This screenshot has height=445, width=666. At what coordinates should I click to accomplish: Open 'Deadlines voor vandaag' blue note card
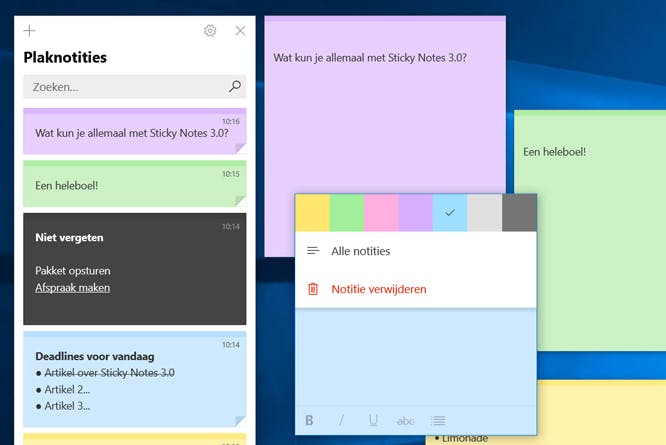coord(135,379)
